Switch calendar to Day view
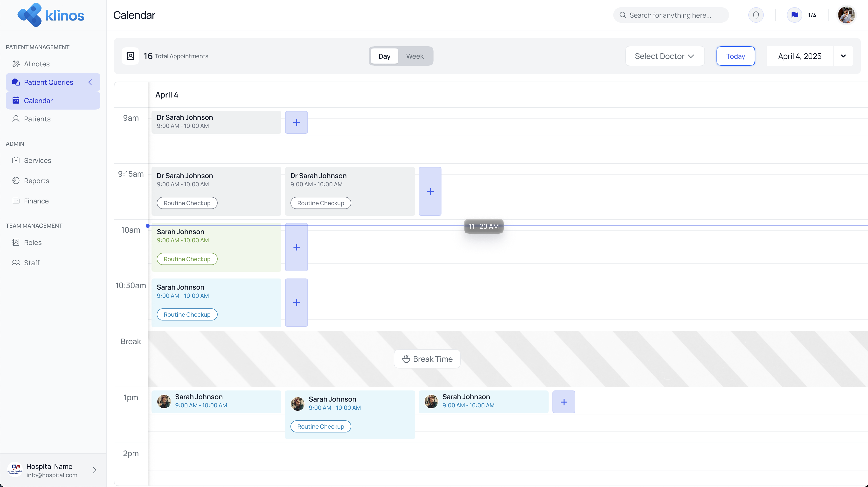The image size is (868, 487). coord(384,56)
